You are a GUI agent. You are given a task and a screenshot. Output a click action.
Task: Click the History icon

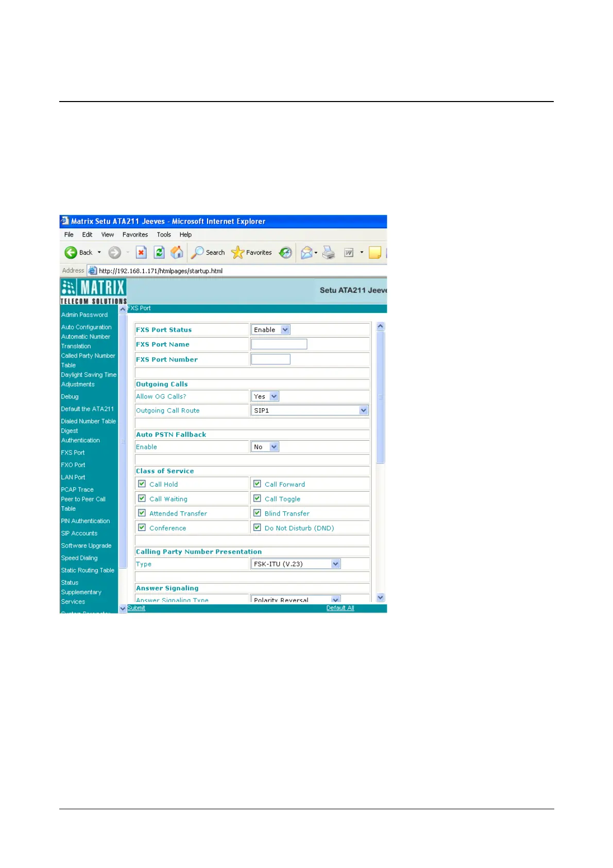[x=285, y=253]
